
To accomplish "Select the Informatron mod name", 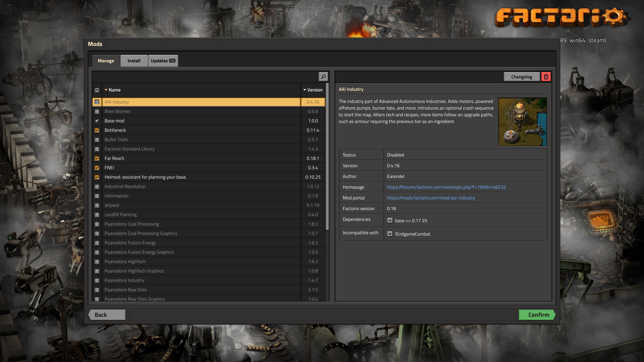I will [116, 196].
